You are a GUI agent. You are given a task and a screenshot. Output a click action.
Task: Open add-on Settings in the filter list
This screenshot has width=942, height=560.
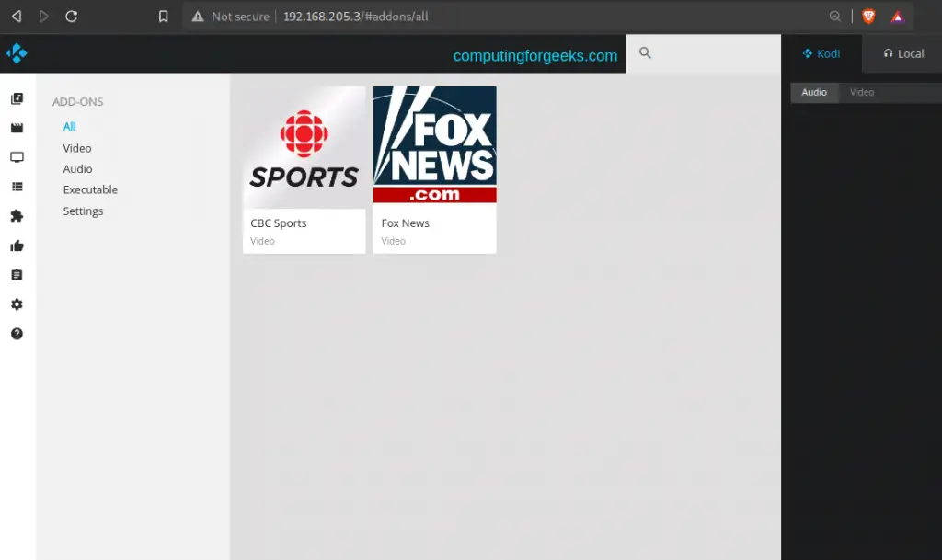click(83, 211)
